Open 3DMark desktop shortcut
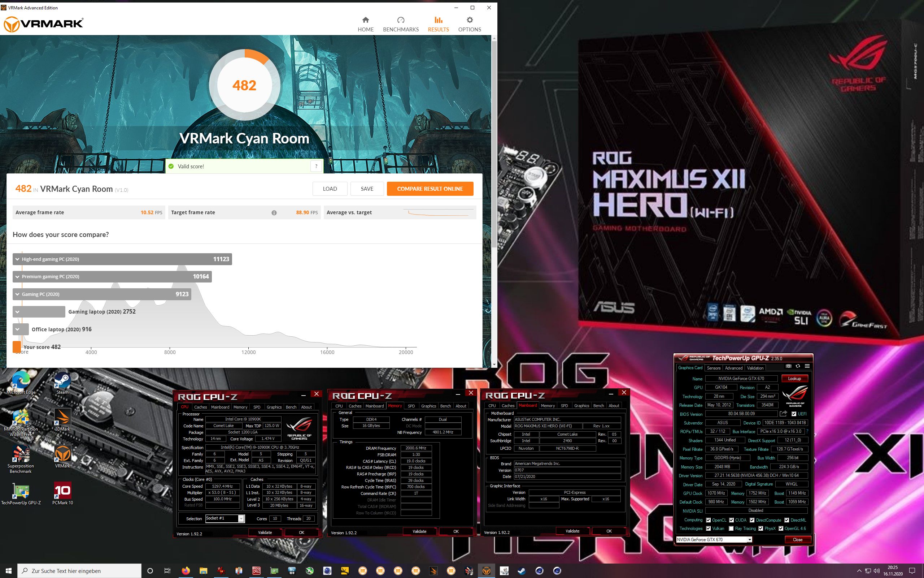The width and height of the screenshot is (924, 578). 62,420
